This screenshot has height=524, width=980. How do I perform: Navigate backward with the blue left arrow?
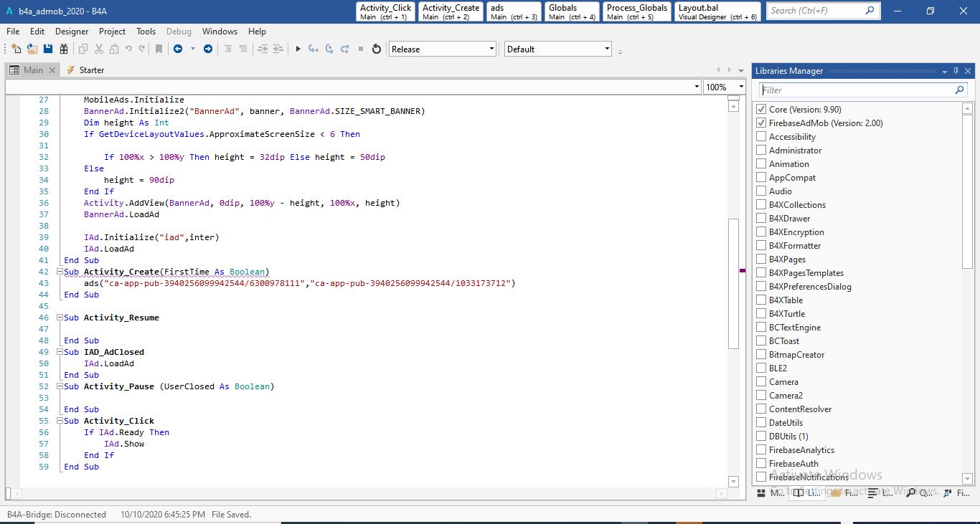pyautogui.click(x=178, y=49)
